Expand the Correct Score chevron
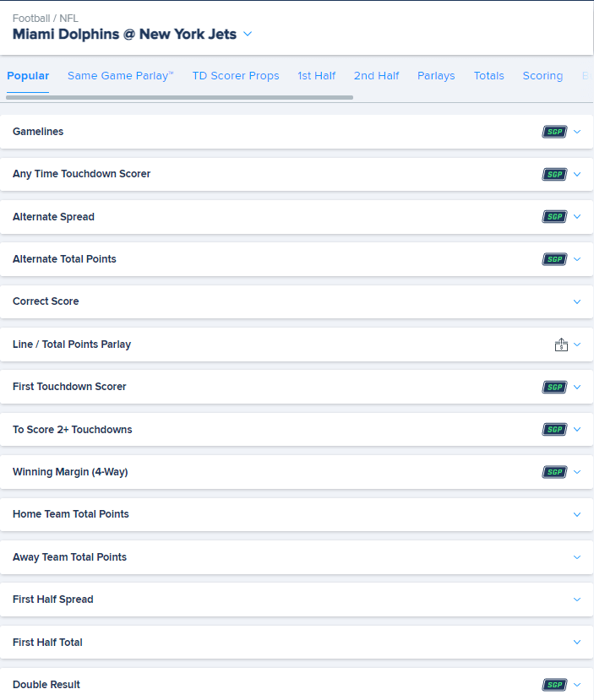Screen dimensions: 594x700 tap(577, 301)
